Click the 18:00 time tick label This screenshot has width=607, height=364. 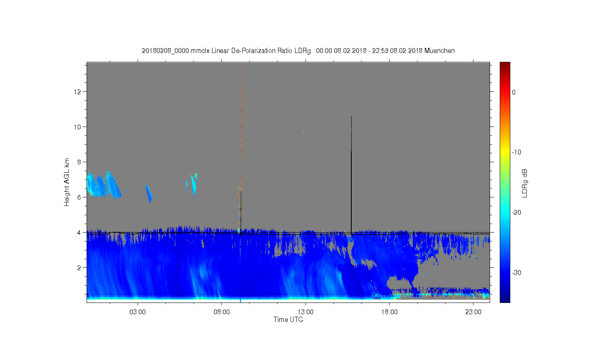[390, 312]
